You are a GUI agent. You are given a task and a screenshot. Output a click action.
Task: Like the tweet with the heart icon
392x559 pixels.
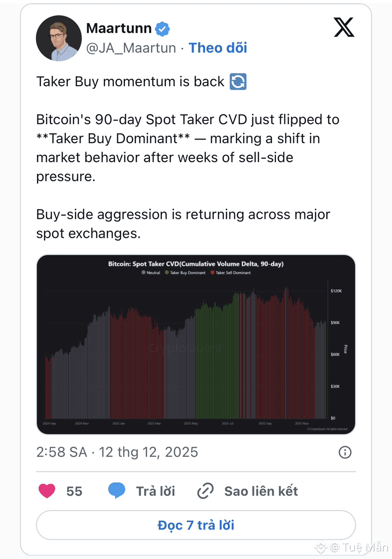pyautogui.click(x=47, y=491)
